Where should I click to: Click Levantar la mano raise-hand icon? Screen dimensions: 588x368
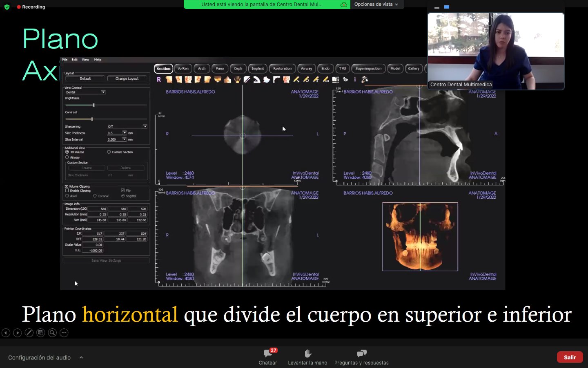click(308, 353)
